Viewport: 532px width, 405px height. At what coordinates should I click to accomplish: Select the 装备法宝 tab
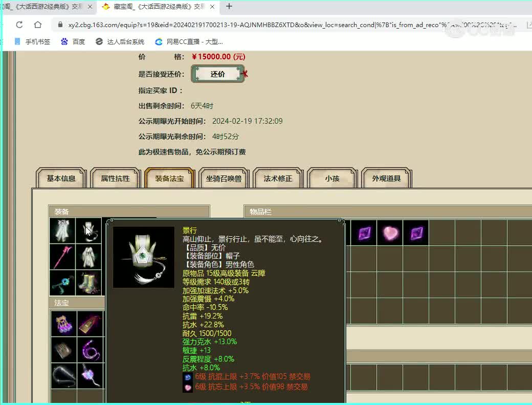click(x=170, y=178)
